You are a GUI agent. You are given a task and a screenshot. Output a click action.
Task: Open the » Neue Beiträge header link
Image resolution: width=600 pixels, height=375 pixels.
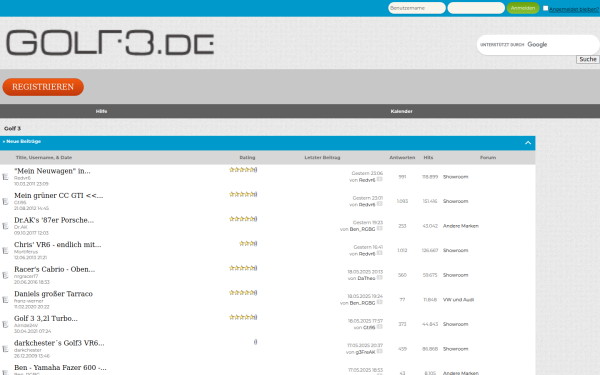[22, 141]
